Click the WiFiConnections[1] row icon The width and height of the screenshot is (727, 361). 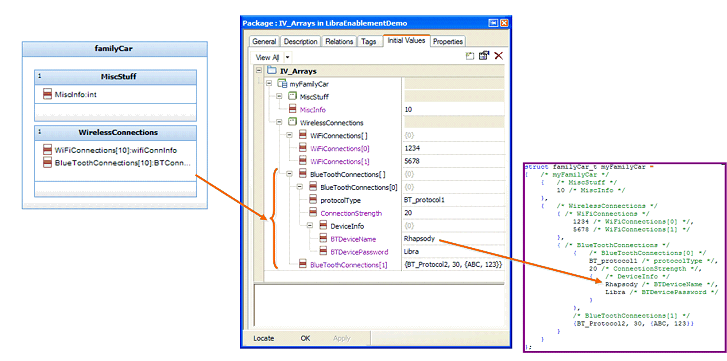coord(303,161)
